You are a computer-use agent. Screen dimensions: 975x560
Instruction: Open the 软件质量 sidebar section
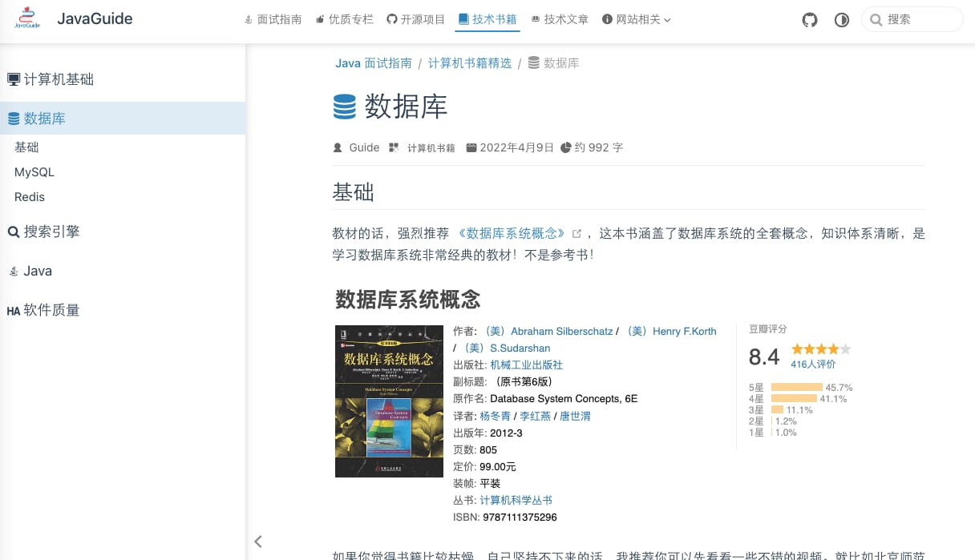43,310
